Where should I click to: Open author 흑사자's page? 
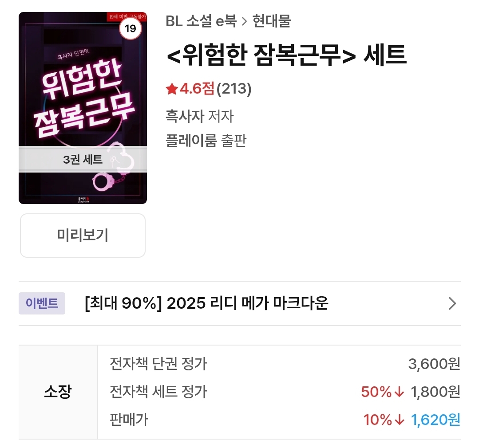coord(185,116)
